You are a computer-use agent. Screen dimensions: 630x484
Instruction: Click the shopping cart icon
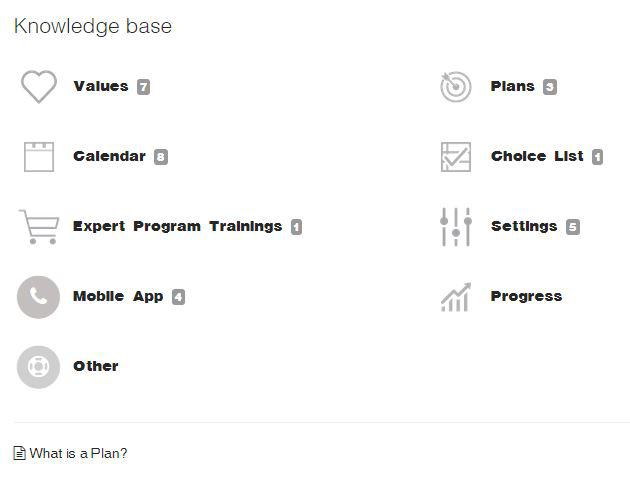click(x=39, y=227)
